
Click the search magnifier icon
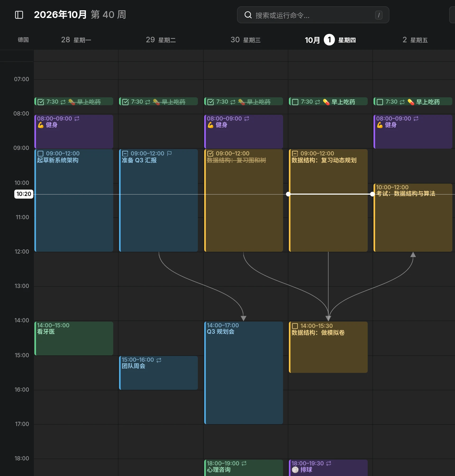click(x=248, y=15)
